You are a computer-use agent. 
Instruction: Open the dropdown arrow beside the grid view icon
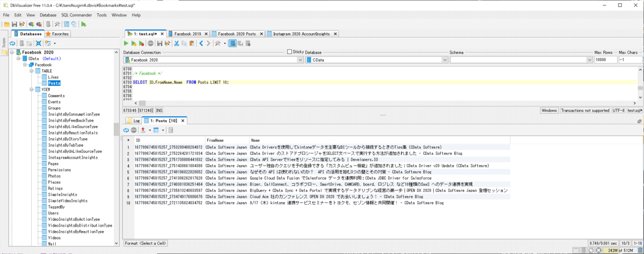[164, 130]
